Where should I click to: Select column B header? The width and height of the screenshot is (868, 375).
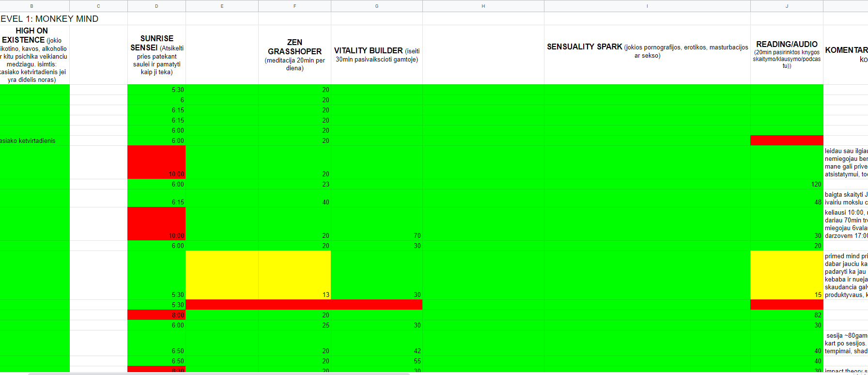pos(32,6)
